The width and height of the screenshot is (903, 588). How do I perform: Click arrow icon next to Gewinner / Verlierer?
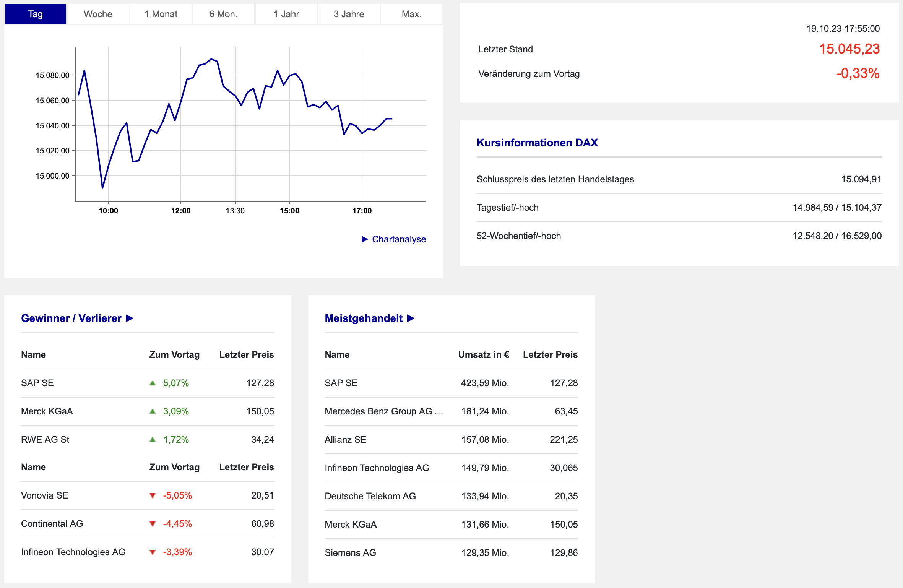(130, 318)
